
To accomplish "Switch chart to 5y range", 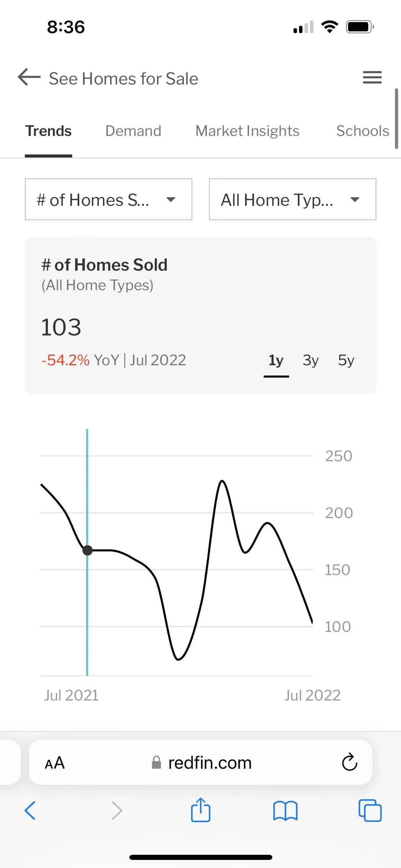I will 346,360.
